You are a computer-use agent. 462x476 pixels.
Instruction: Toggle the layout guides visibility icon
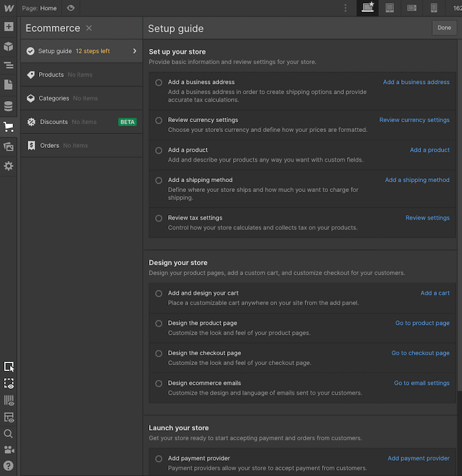[9, 417]
